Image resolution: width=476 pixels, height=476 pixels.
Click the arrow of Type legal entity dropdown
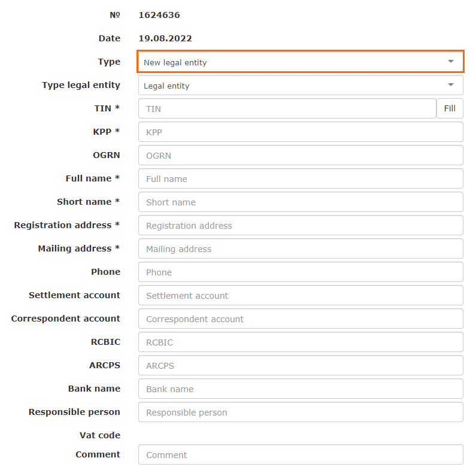(451, 85)
